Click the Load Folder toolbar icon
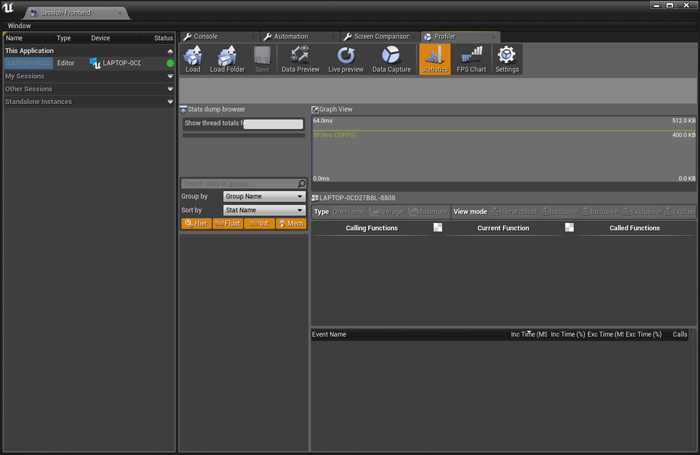The image size is (700, 455). coord(226,59)
